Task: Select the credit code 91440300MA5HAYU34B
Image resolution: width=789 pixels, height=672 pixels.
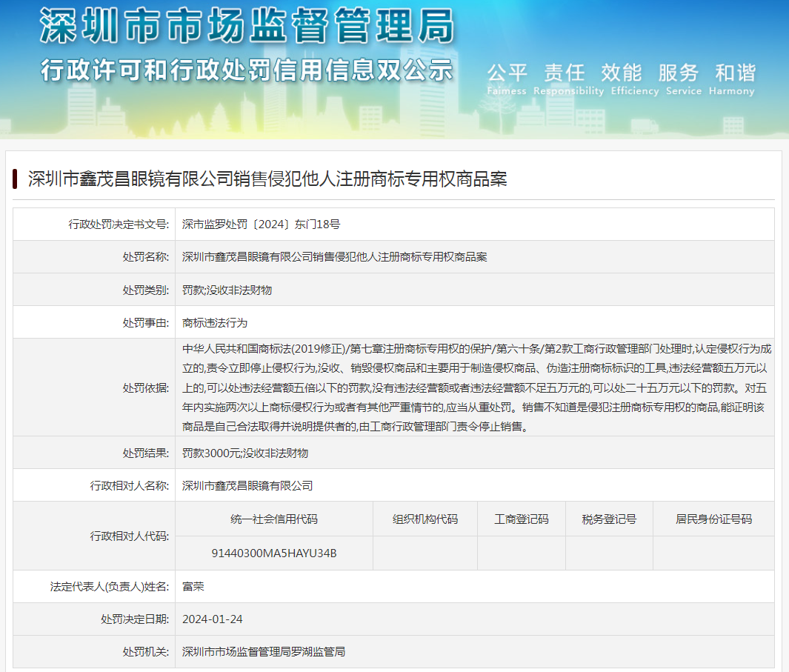Action: tap(273, 553)
